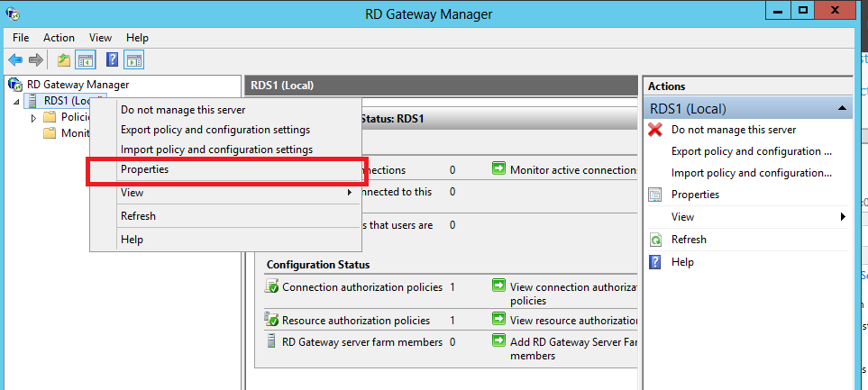Collapse the RDS1 (Local) tree node
Screen dimensions: 868x390
pos(15,102)
